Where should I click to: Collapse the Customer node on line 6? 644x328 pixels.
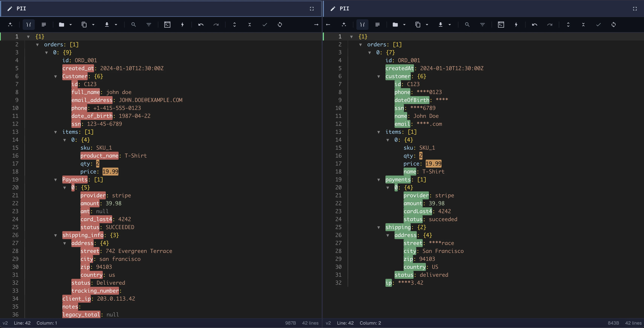coord(56,76)
